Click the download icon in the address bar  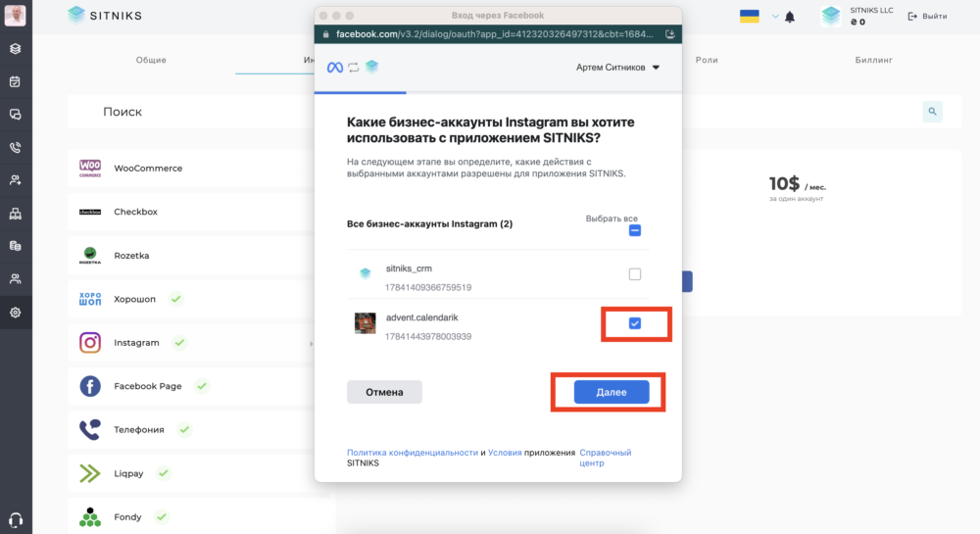(670, 34)
